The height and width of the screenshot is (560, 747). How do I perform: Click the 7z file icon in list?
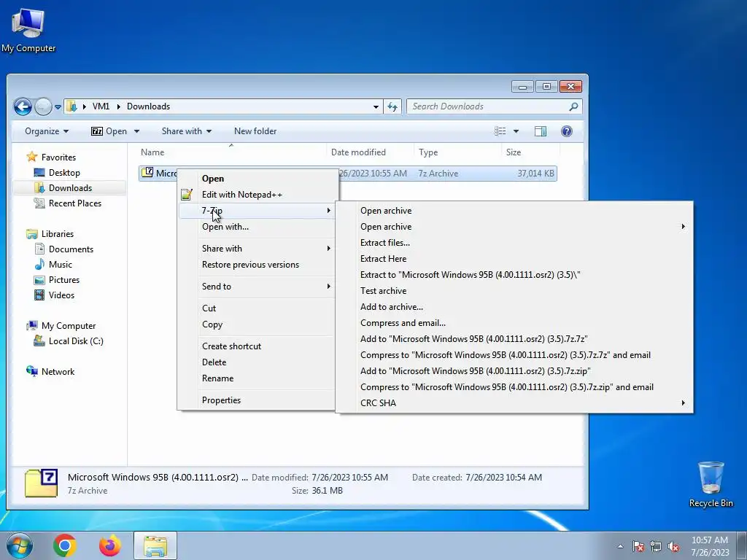(x=147, y=172)
